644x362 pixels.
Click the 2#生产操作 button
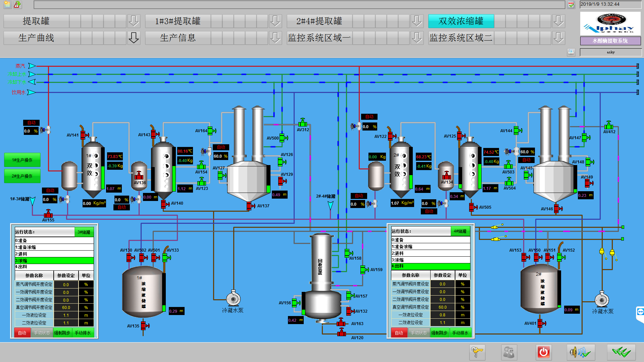[22, 176]
